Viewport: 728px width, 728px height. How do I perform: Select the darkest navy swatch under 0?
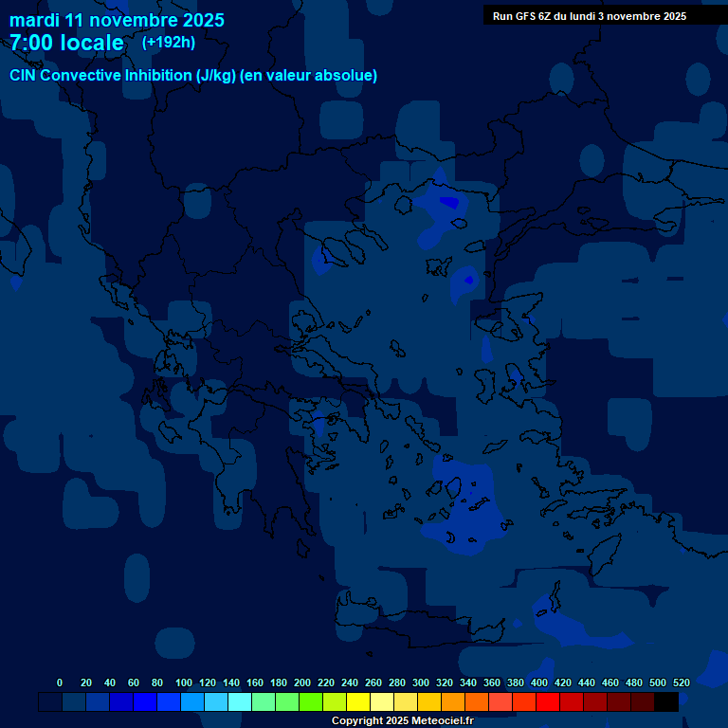pos(50,702)
